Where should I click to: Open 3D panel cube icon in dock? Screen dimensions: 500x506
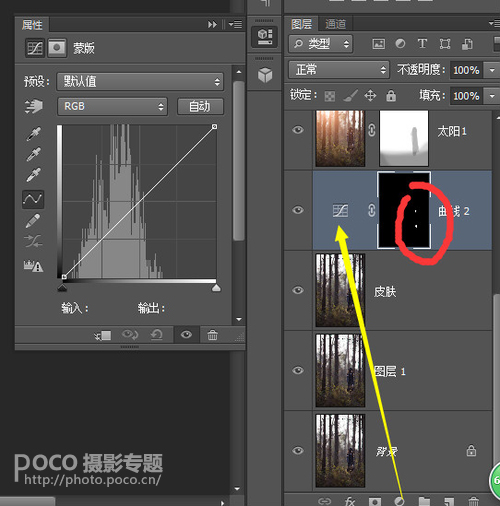[265, 74]
